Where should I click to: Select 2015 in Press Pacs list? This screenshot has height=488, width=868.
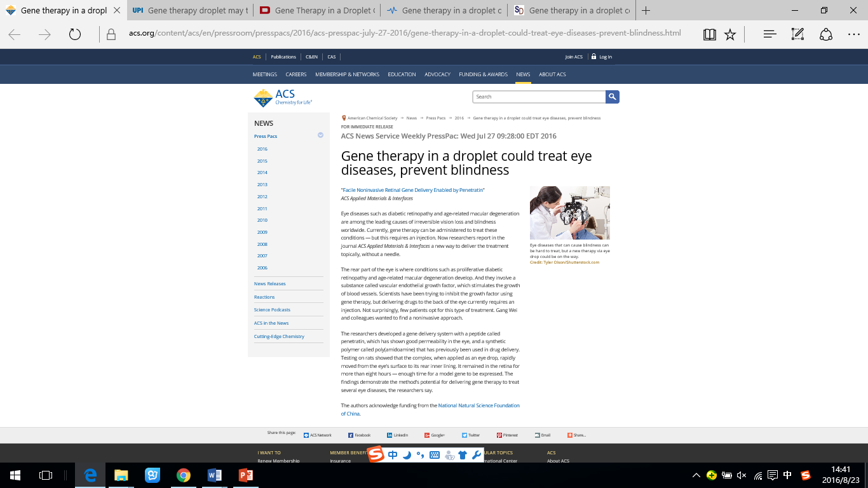pyautogui.click(x=262, y=161)
